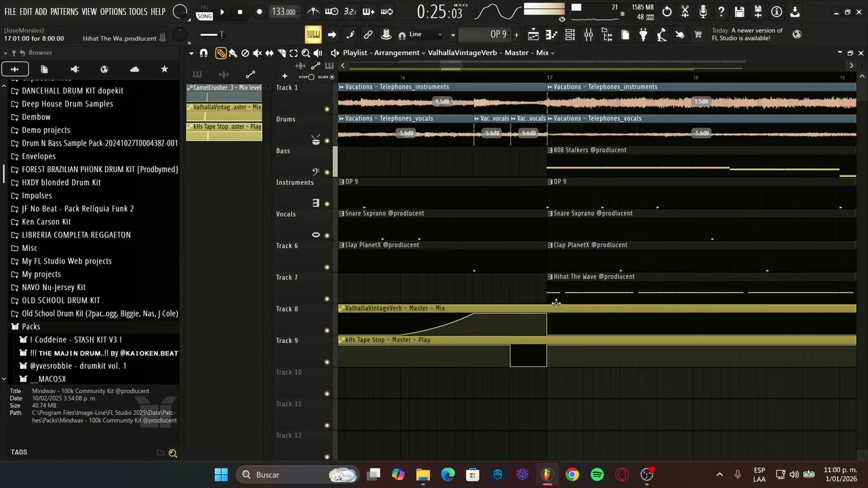
Task: Open the snap Line dropdown
Action: tap(425, 35)
